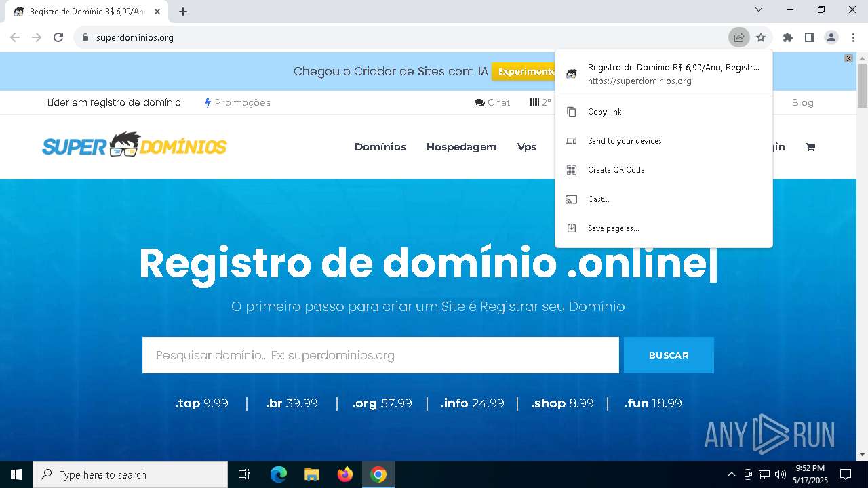Viewport: 868px width, 488px height.
Task: Click the Líder em registro de domínio text
Action: (114, 102)
